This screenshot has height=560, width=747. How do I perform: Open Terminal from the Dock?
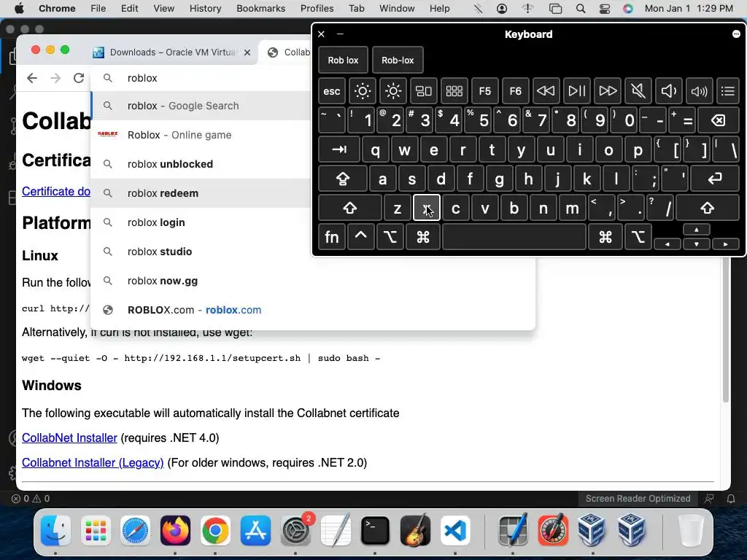pyautogui.click(x=375, y=530)
